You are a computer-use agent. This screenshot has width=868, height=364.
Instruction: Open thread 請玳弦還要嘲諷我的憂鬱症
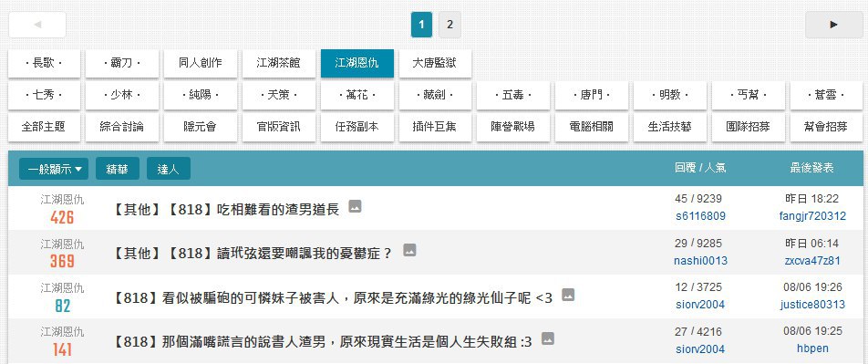pyautogui.click(x=253, y=254)
